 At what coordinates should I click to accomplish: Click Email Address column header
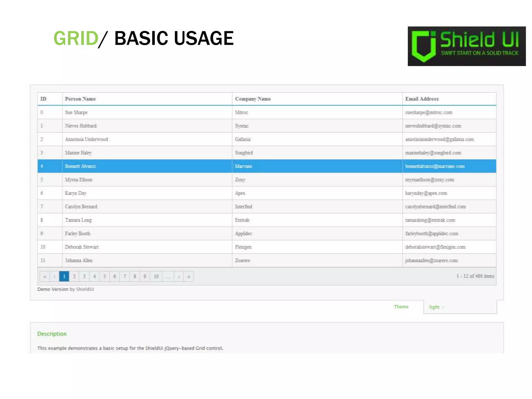422,99
